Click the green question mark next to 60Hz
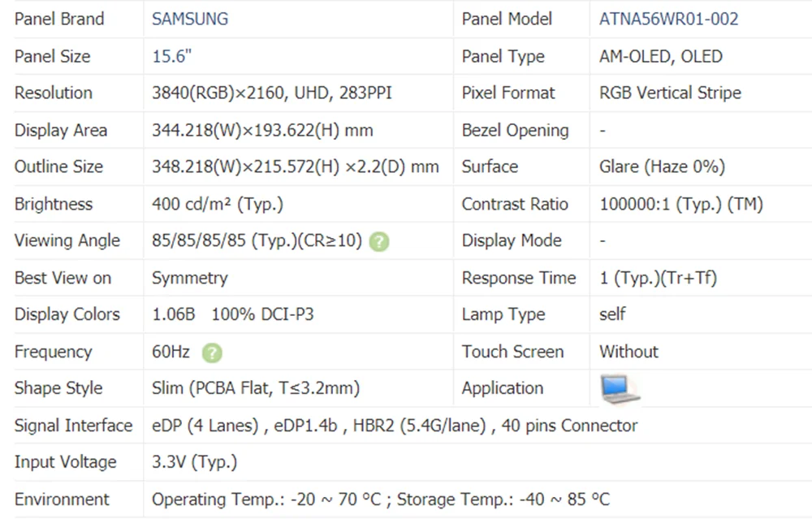812x519 pixels. [212, 352]
